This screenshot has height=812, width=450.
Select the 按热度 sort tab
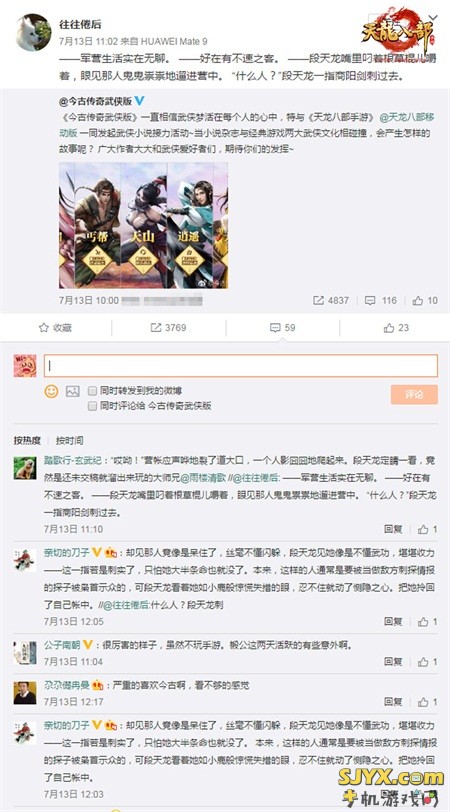(27, 441)
